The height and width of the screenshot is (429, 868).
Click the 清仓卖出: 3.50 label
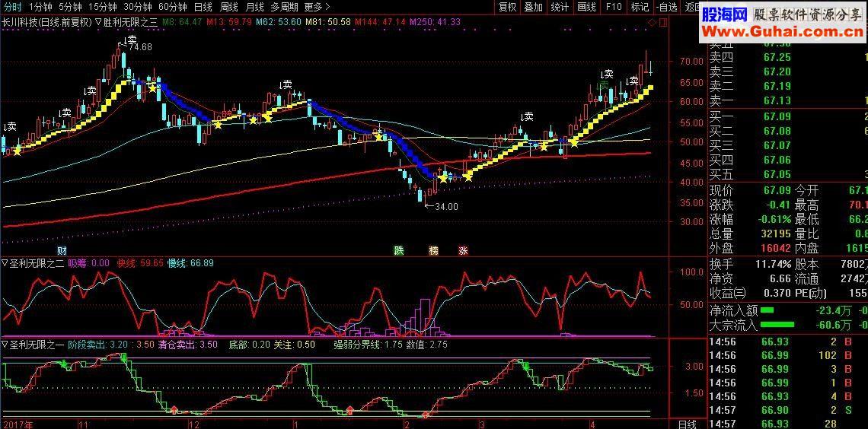click(x=187, y=344)
